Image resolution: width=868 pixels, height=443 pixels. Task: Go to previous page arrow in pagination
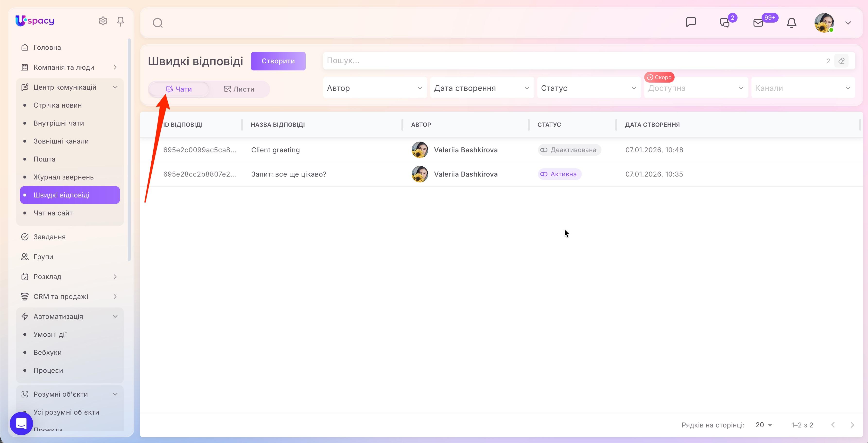click(833, 425)
